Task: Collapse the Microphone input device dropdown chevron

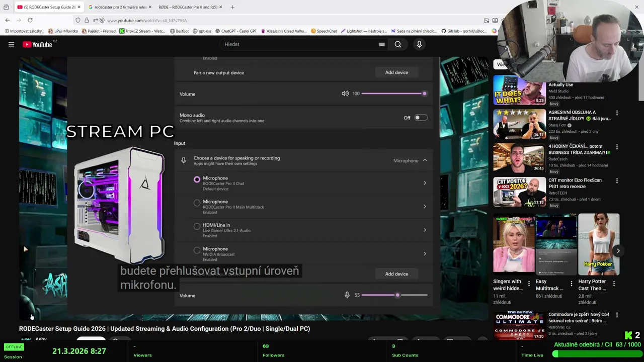Action: [425, 160]
